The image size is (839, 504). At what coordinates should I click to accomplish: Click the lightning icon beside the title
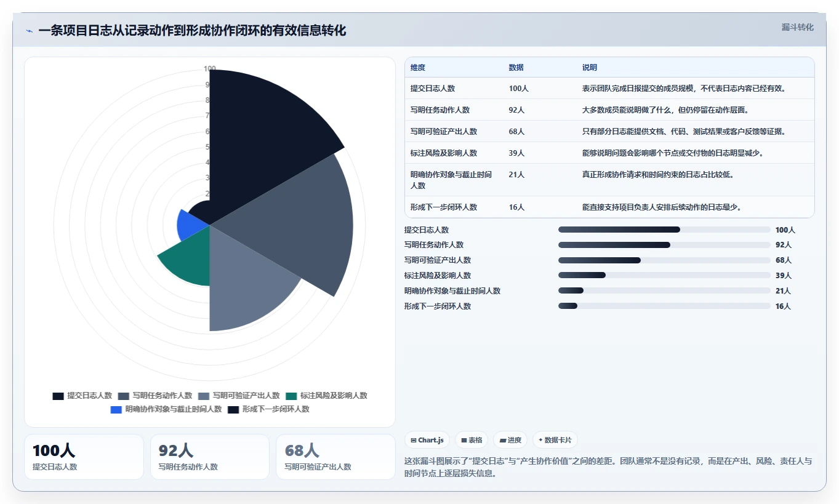tap(30, 31)
